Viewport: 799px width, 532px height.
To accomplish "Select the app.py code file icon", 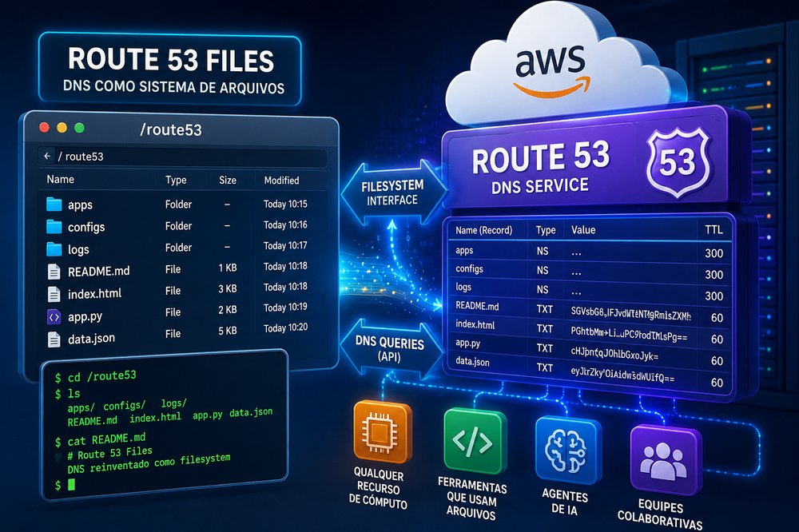I will (x=54, y=317).
